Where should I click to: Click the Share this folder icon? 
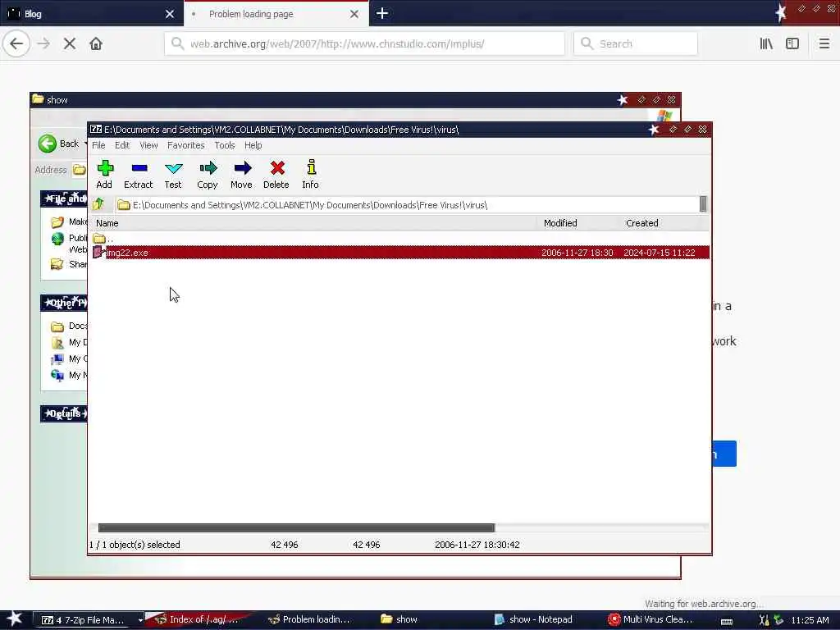click(57, 263)
